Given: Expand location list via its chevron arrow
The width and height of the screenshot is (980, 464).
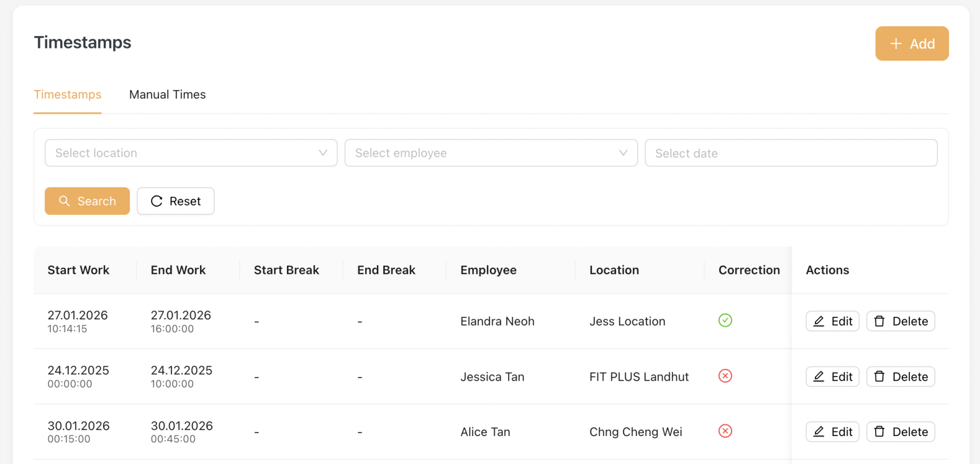Looking at the screenshot, I should coord(323,153).
